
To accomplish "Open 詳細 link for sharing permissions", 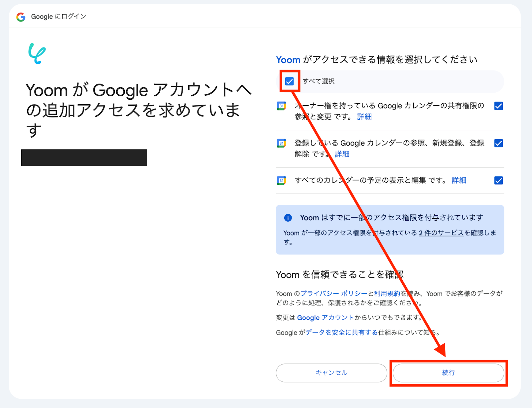I will coord(364,117).
